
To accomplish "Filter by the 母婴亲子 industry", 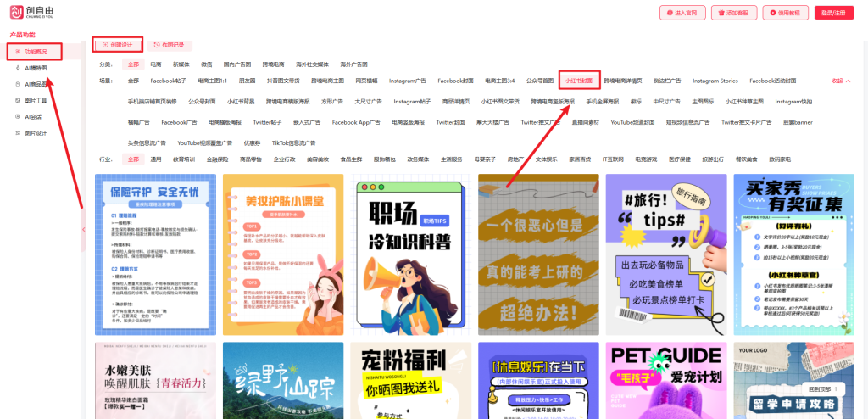I will click(485, 159).
